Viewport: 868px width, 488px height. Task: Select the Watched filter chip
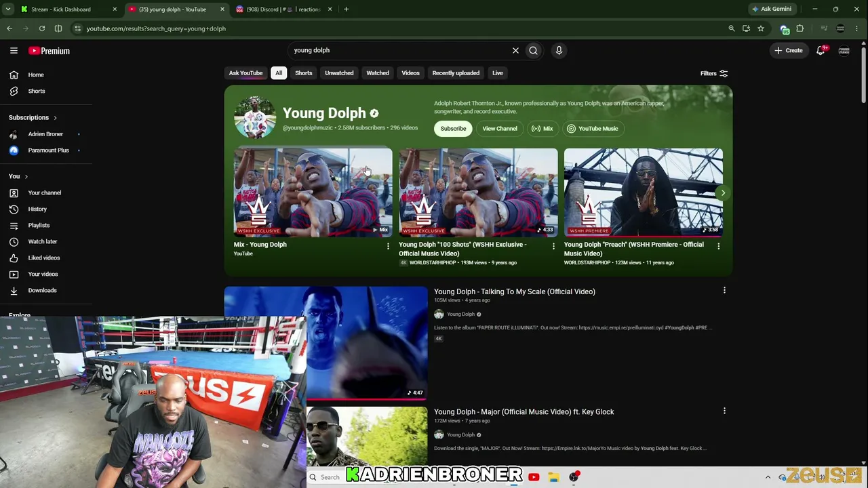click(378, 73)
